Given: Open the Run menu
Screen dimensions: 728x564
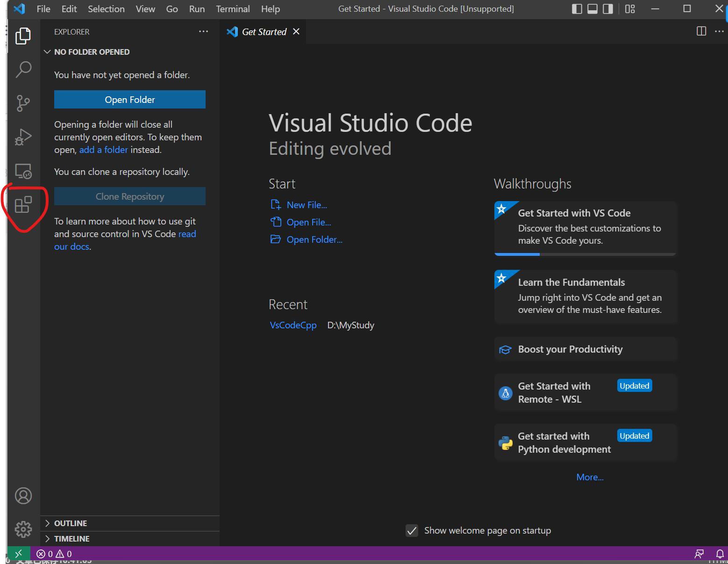Looking at the screenshot, I should click(197, 9).
